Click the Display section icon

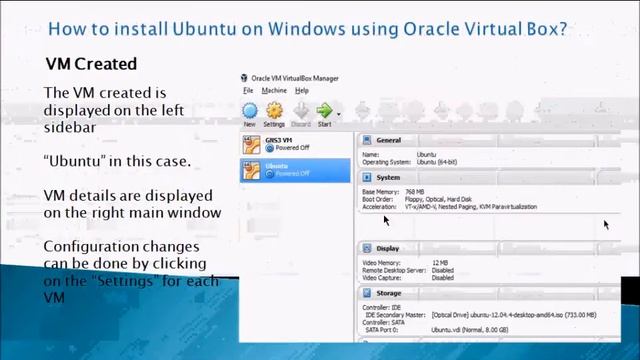(367, 248)
